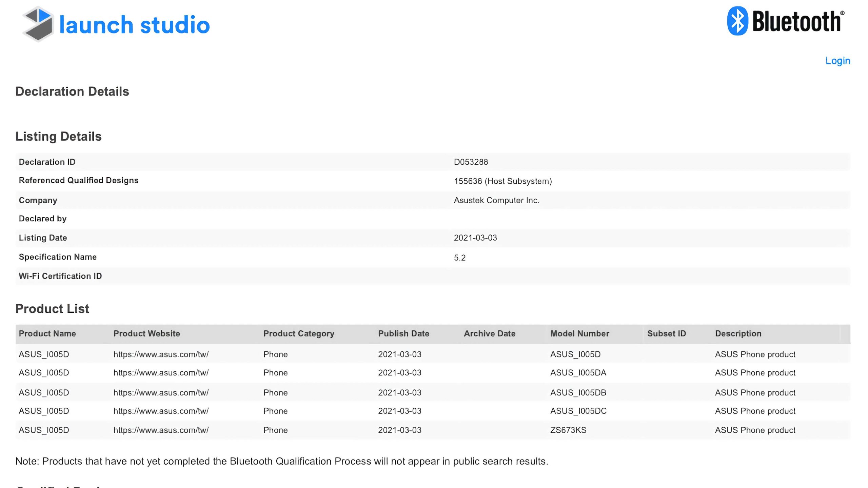Select the ZS673KS model number cell
The image size is (868, 488).
(x=568, y=430)
